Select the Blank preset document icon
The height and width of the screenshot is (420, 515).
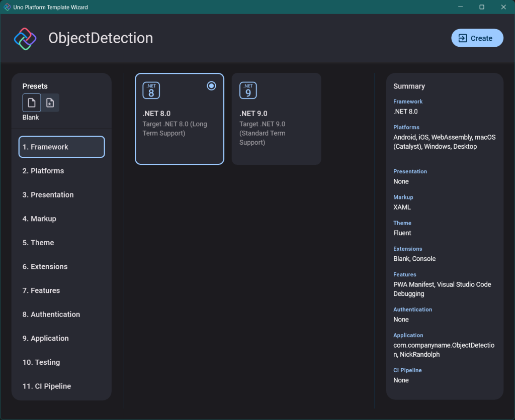32,103
